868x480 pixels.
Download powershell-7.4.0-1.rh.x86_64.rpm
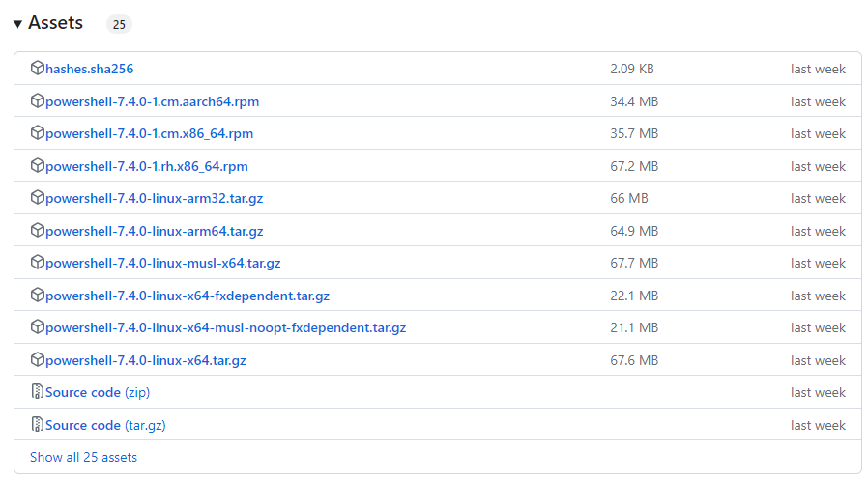tap(147, 166)
